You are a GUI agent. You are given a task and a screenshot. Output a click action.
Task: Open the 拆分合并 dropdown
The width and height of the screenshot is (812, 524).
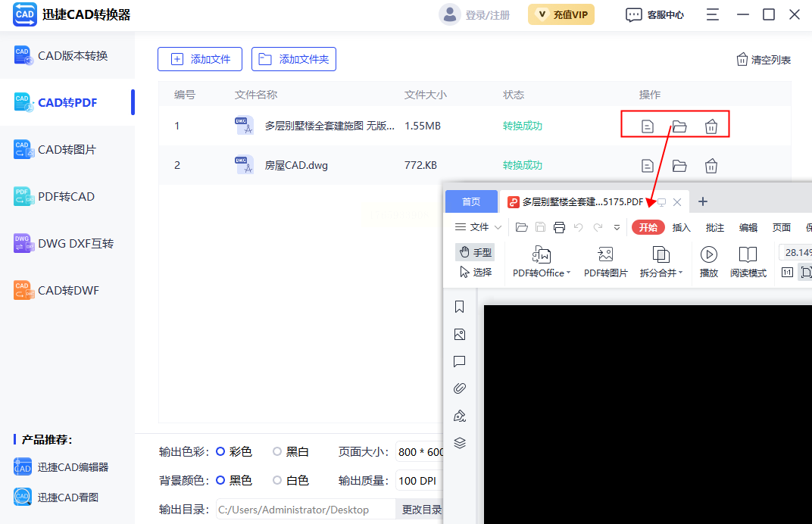pyautogui.click(x=661, y=261)
